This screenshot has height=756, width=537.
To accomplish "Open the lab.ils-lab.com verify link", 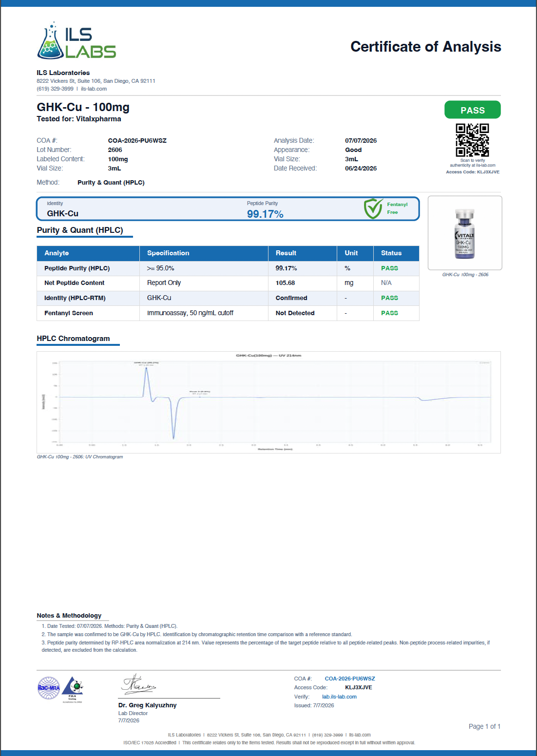I will point(339,697).
